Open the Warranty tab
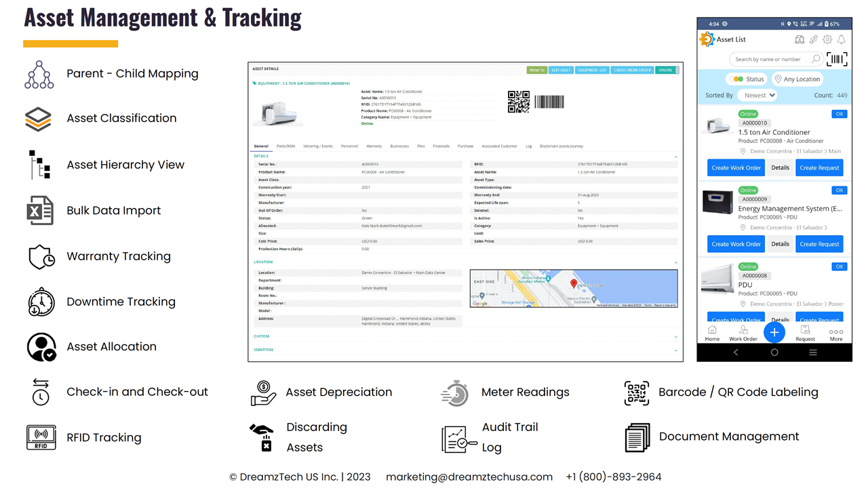The height and width of the screenshot is (488, 868). pyautogui.click(x=374, y=146)
